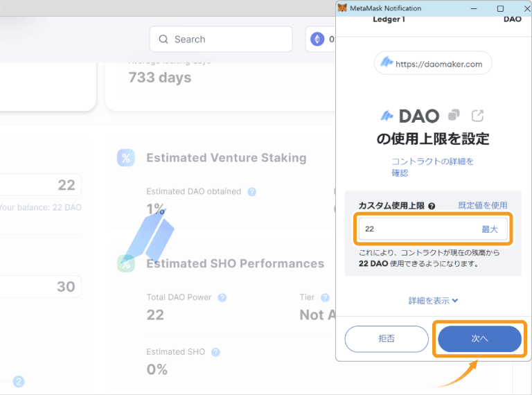Expand 詳細を表示 details section
Image resolution: width=532 pixels, height=395 pixels.
[x=433, y=301]
